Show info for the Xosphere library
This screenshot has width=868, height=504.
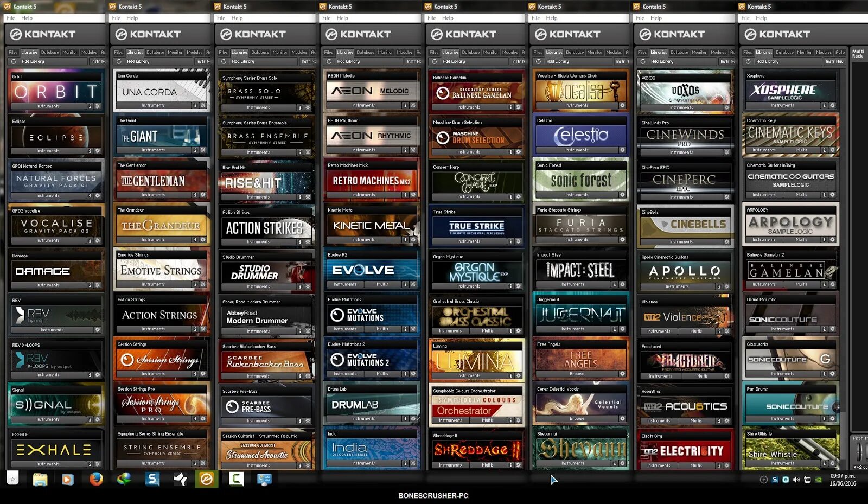point(825,105)
